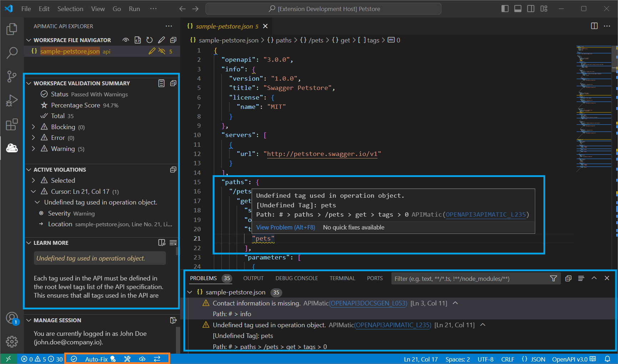Toggle the primary side bar layout button
The width and height of the screenshot is (618, 364).
click(x=505, y=9)
